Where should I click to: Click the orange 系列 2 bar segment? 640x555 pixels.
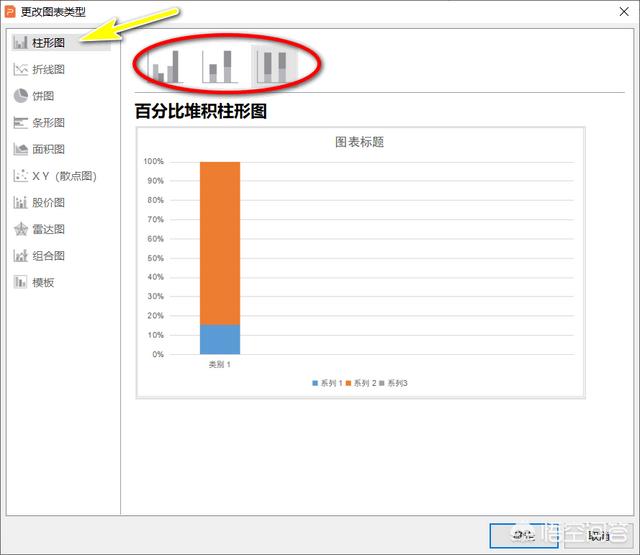click(x=220, y=243)
